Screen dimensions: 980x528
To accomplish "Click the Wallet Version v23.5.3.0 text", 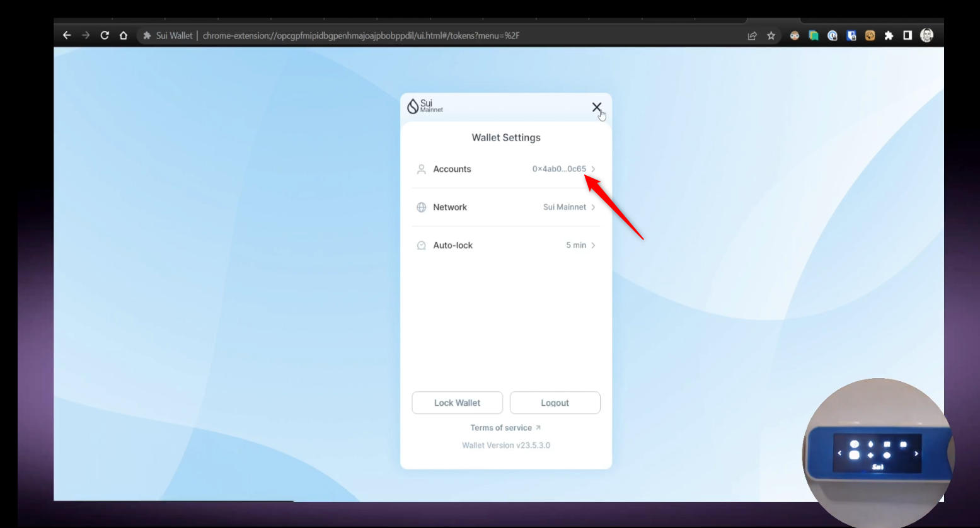I will point(506,445).
